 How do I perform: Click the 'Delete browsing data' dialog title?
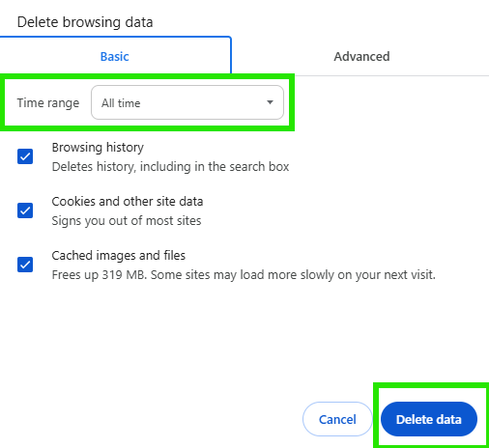click(x=85, y=22)
